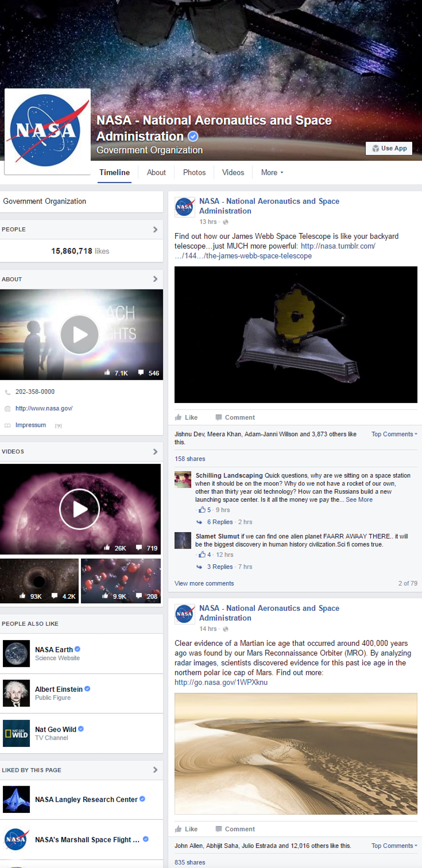Open the Impressum link
Image resolution: width=422 pixels, height=868 pixels.
pos(31,425)
